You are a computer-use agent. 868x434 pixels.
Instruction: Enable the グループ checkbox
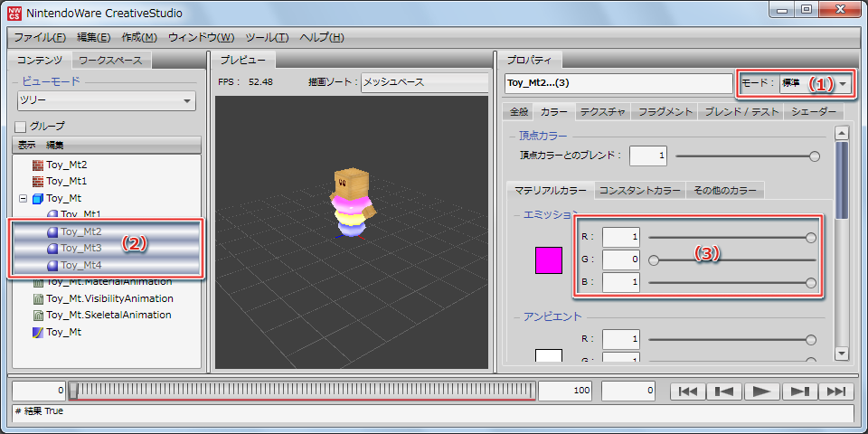[21, 127]
